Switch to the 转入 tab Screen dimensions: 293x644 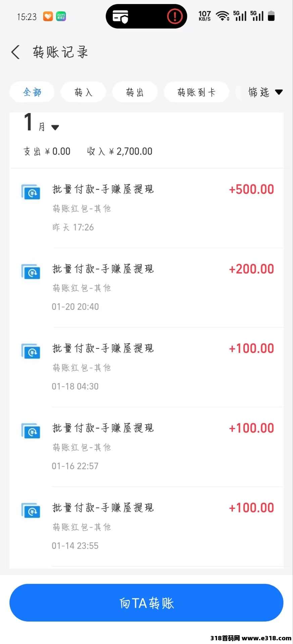pos(83,92)
